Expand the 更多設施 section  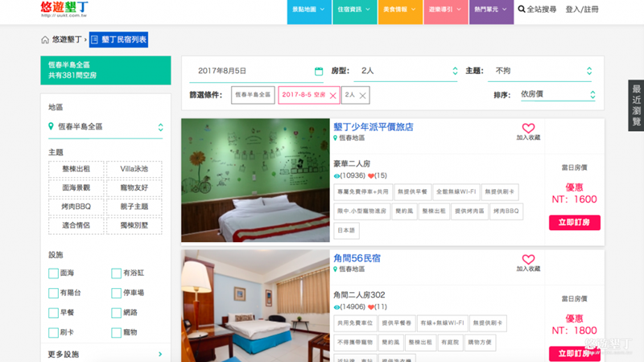(x=105, y=354)
